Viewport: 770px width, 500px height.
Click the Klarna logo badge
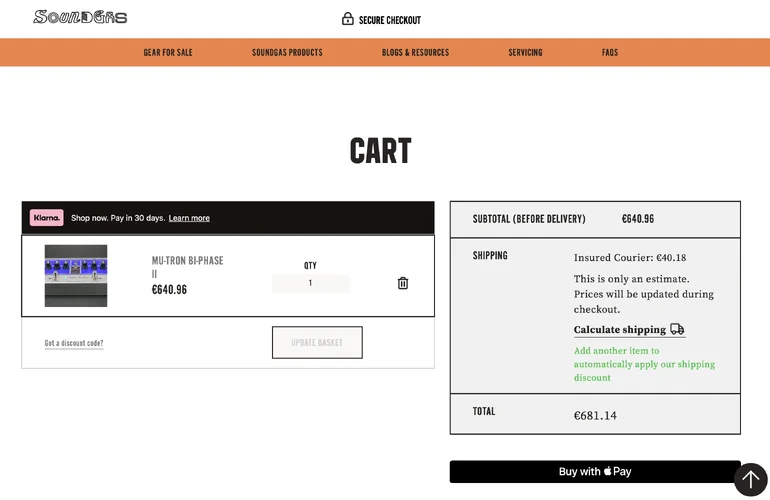[47, 218]
